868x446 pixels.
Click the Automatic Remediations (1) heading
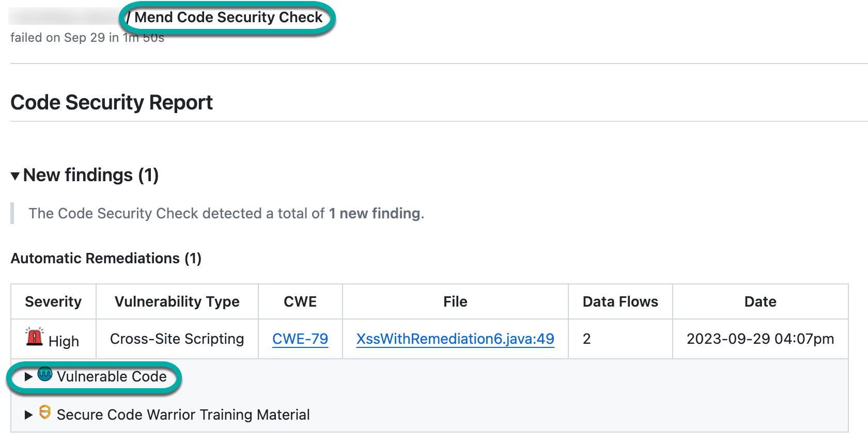point(106,258)
